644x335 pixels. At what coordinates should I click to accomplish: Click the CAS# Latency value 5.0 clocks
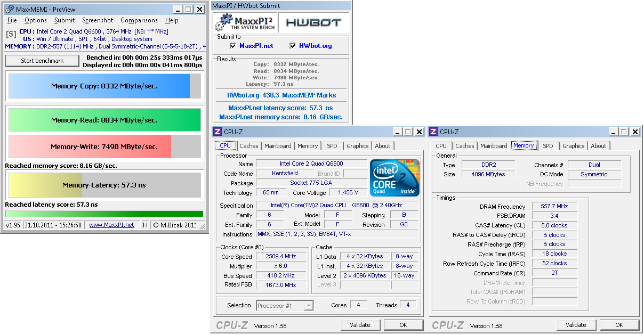coord(554,225)
